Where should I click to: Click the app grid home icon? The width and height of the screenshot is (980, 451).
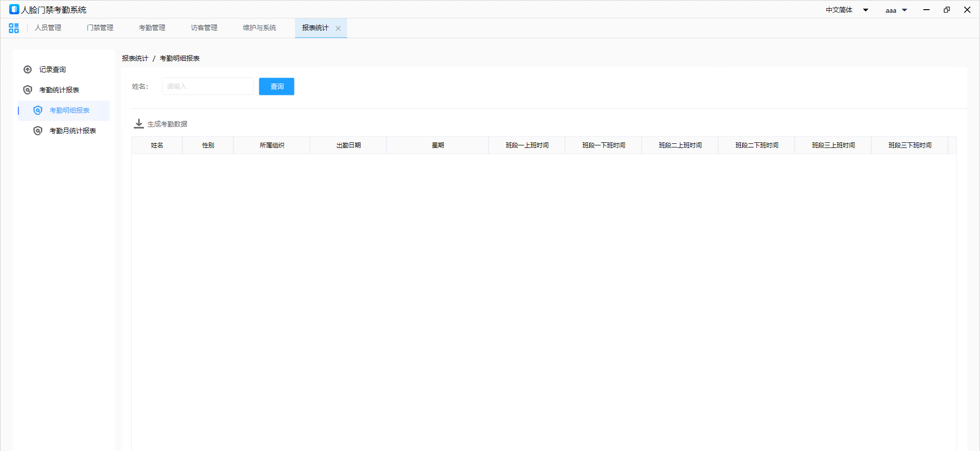coord(14,28)
